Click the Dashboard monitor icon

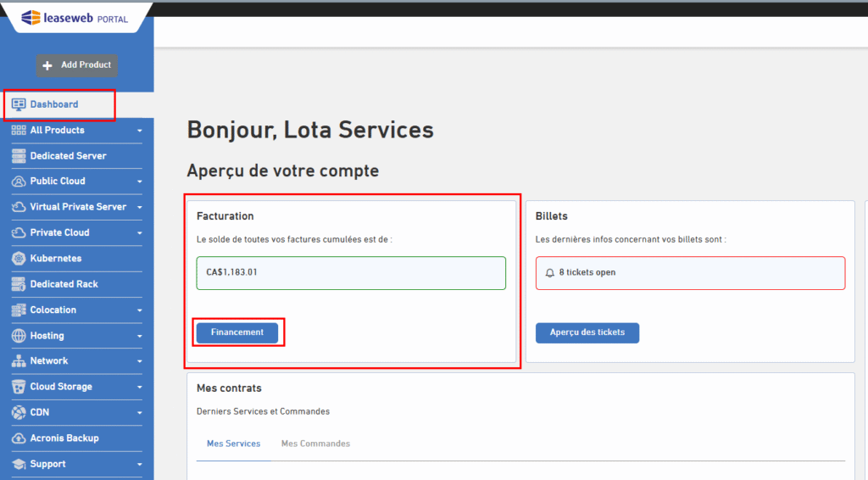[x=19, y=104]
